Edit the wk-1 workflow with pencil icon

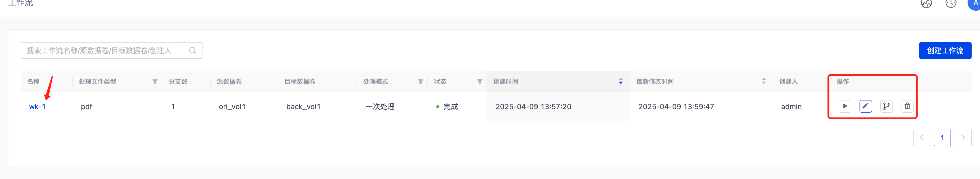point(865,106)
